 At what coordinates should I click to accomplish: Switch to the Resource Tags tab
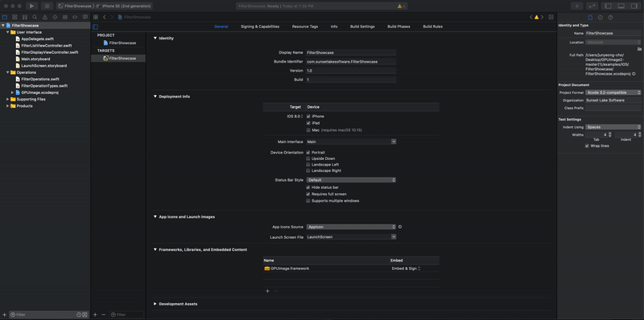pos(305,27)
